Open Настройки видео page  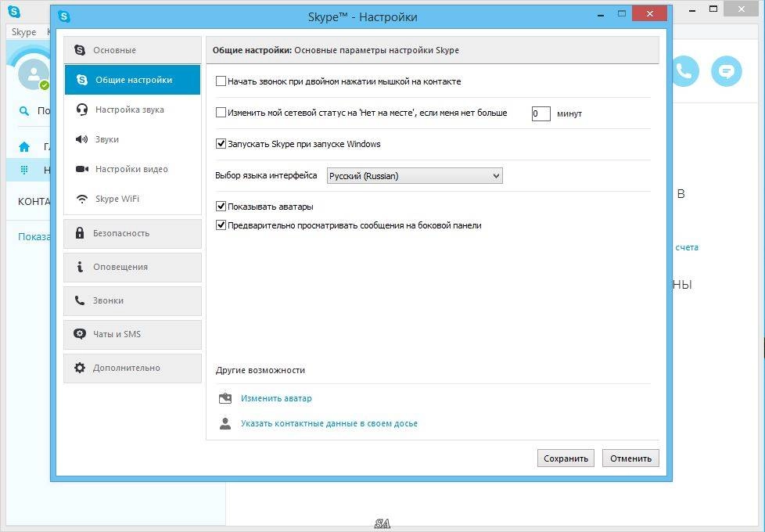132,169
